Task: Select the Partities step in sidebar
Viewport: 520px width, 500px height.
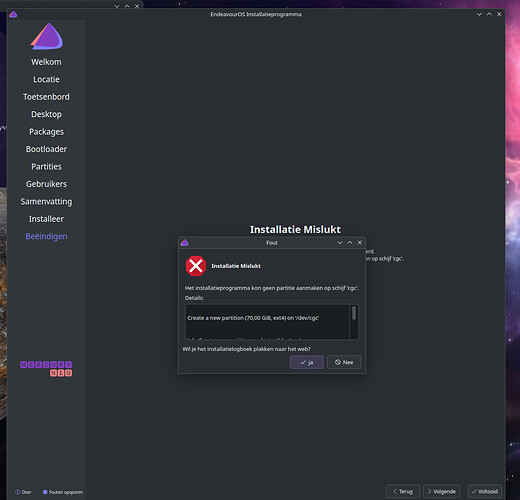Action: (x=46, y=167)
